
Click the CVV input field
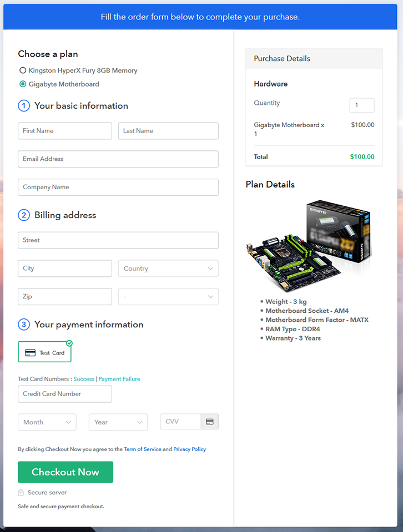point(180,422)
